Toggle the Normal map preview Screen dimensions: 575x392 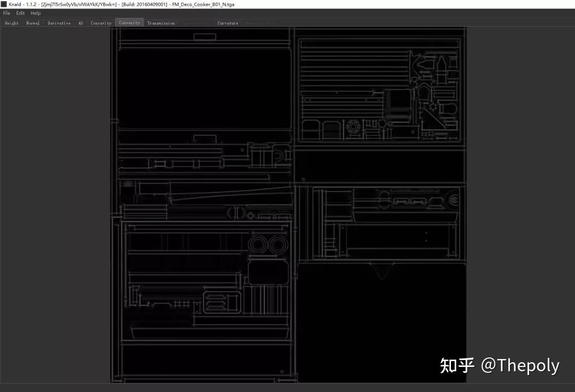click(x=32, y=23)
